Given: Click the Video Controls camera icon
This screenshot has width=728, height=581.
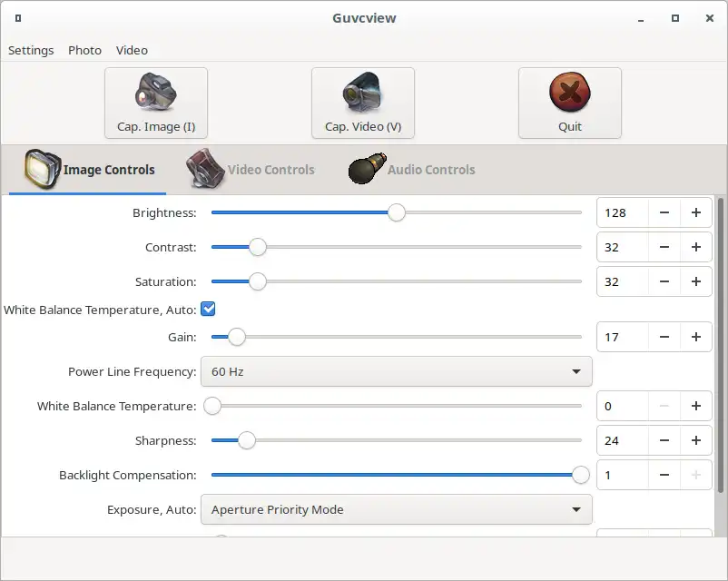Looking at the screenshot, I should coord(205,169).
